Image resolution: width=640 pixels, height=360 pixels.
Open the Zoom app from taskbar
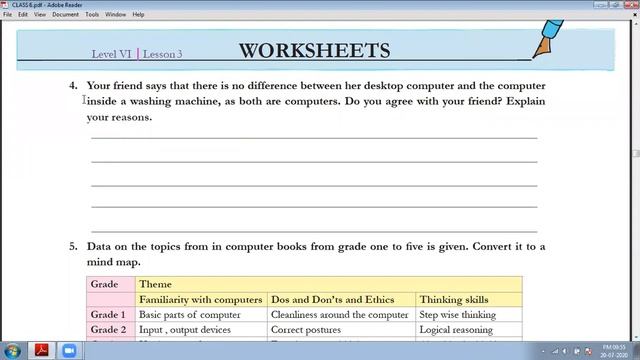tap(69, 351)
